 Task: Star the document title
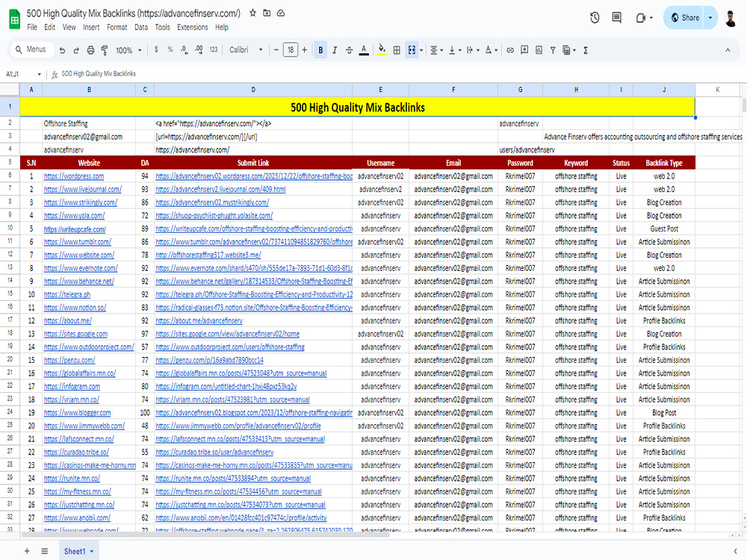pos(252,13)
